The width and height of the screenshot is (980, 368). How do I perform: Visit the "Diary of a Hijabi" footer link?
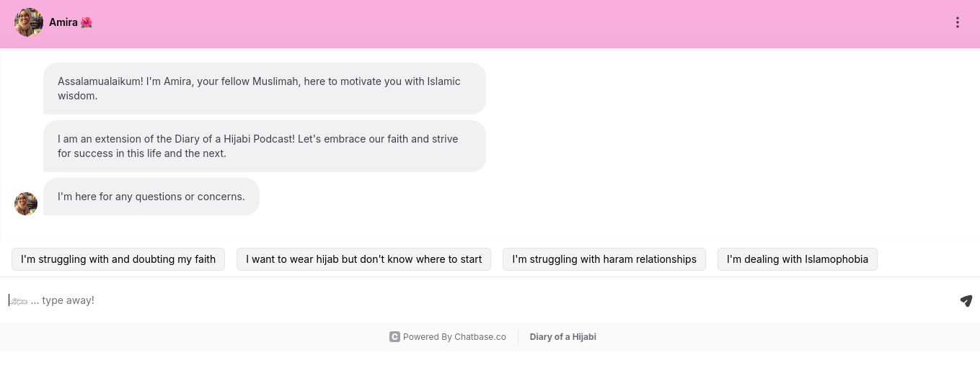562,336
